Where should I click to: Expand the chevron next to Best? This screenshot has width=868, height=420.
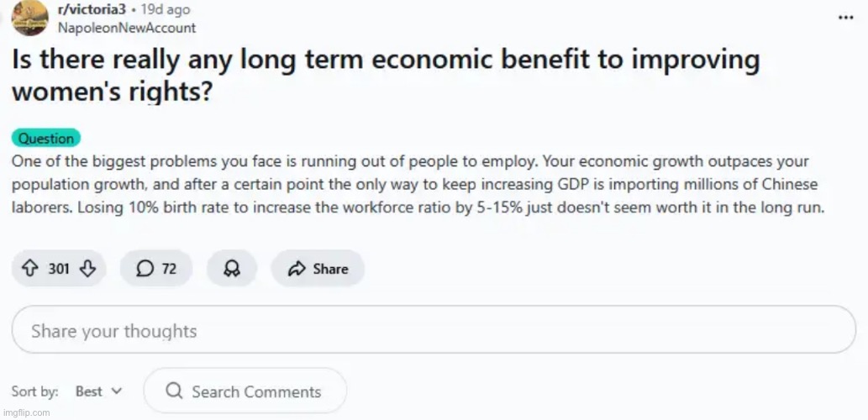tap(117, 391)
